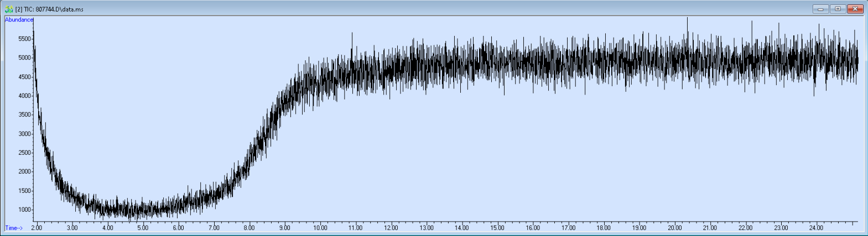Click the chromatogram window icon in title bar
Image resolution: width=868 pixels, height=236 pixels.
pos(9,9)
